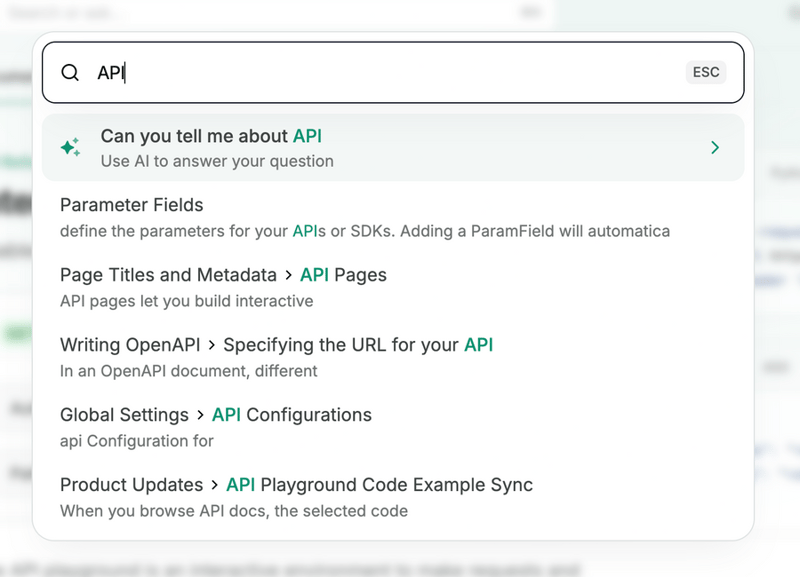Click the magnifying glass search icon
This screenshot has height=577, width=800.
point(70,72)
